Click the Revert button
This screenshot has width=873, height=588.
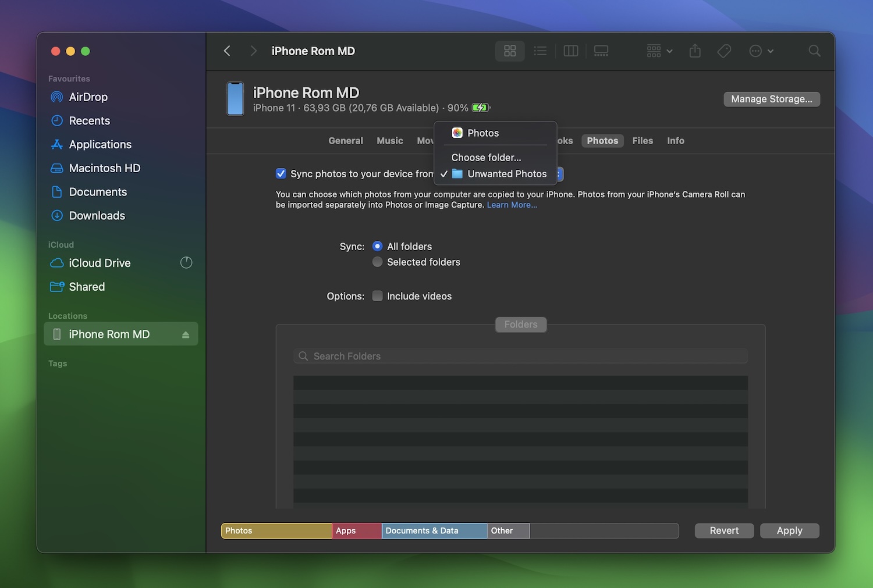point(724,530)
